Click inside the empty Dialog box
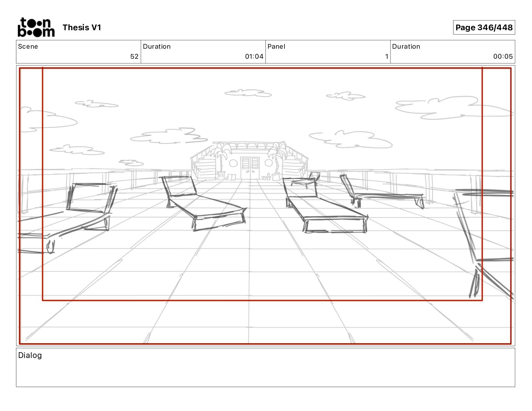 click(x=265, y=367)
